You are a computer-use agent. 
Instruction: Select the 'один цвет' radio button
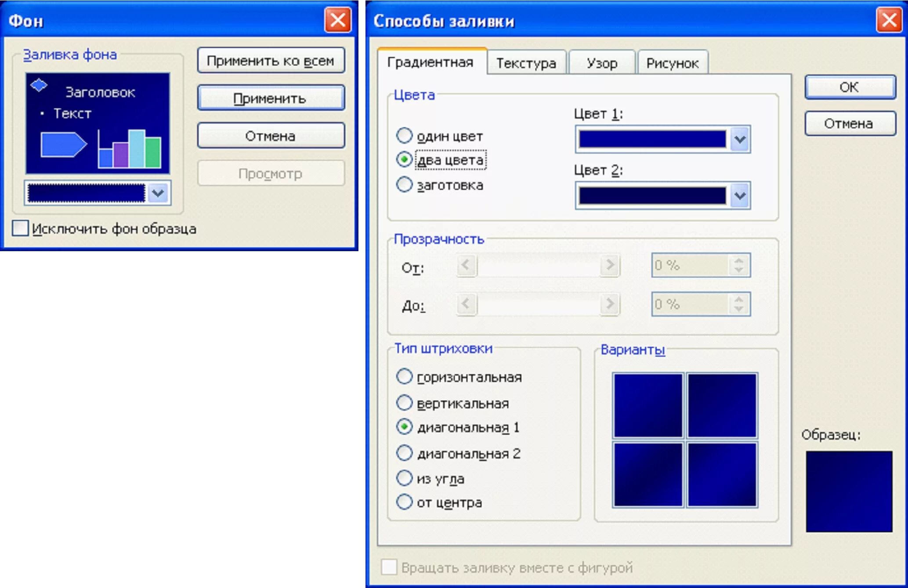(404, 136)
